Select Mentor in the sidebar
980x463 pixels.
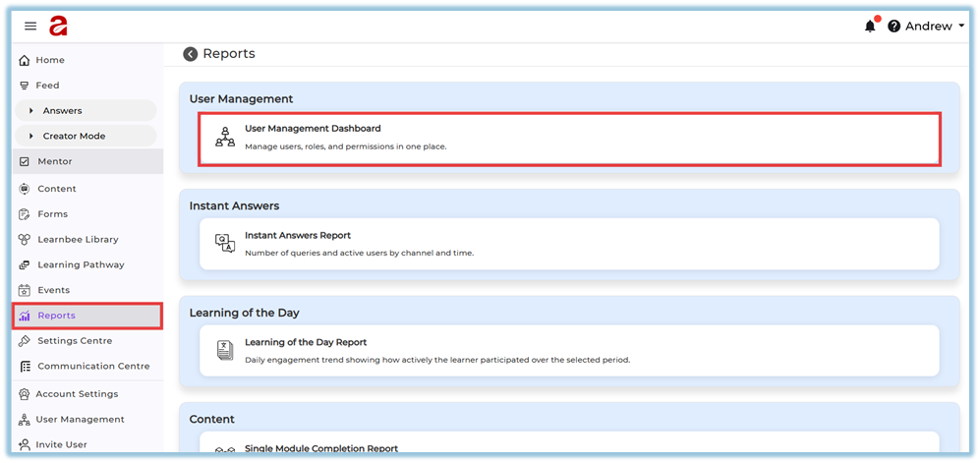click(54, 161)
